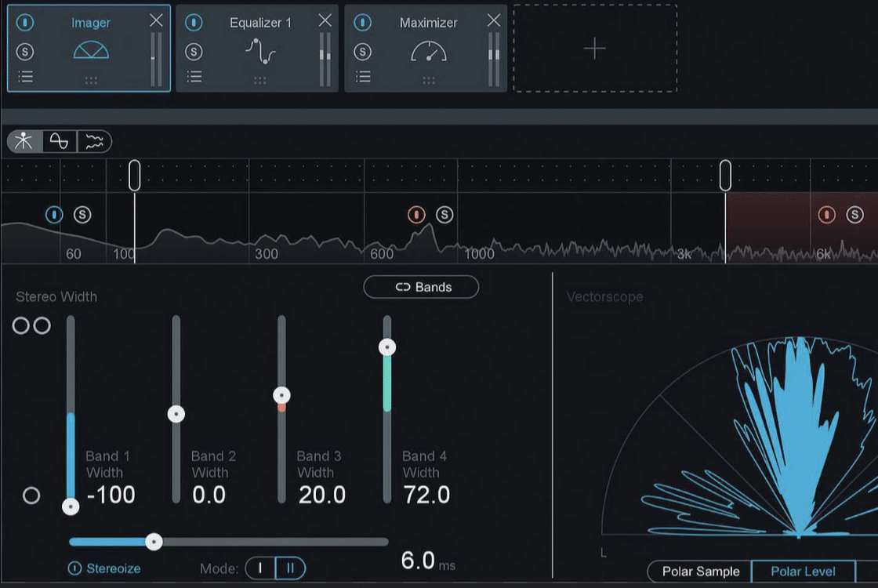Image resolution: width=878 pixels, height=588 pixels.
Task: Select the Maximizer gauge icon
Action: [428, 51]
